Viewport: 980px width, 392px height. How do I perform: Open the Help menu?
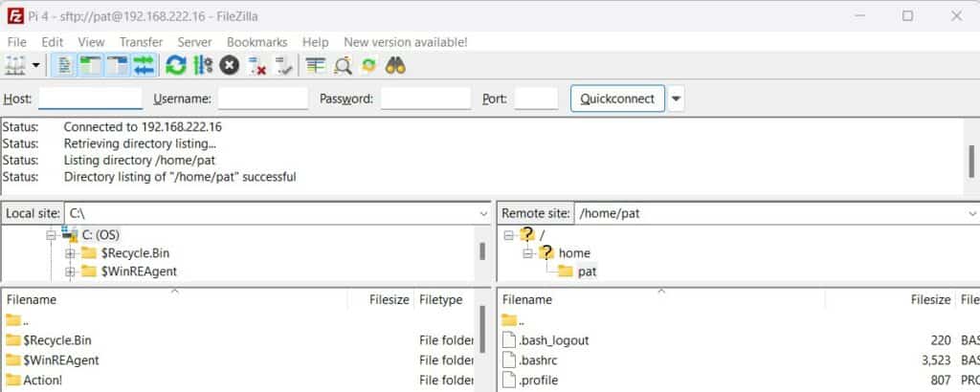point(315,42)
